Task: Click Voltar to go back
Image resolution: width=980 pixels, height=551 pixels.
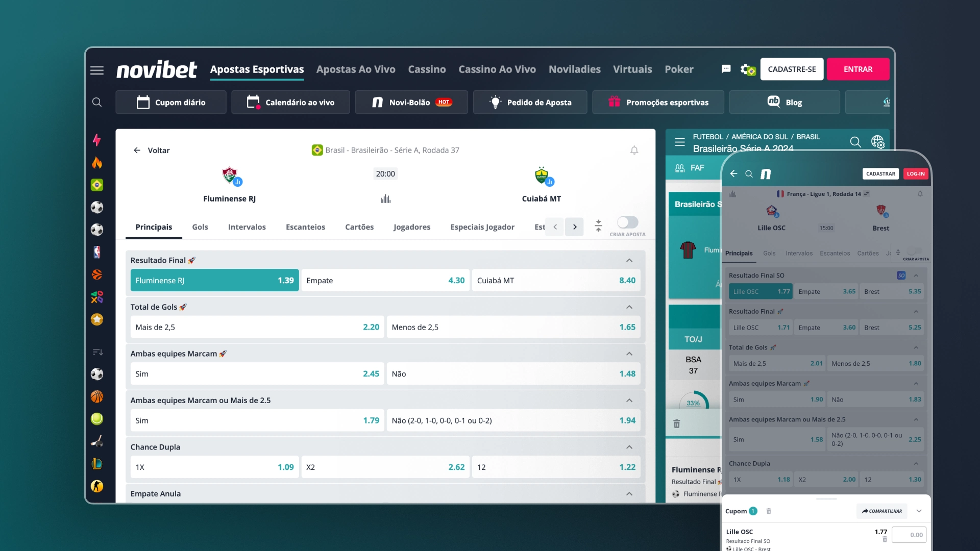Action: pyautogui.click(x=152, y=151)
